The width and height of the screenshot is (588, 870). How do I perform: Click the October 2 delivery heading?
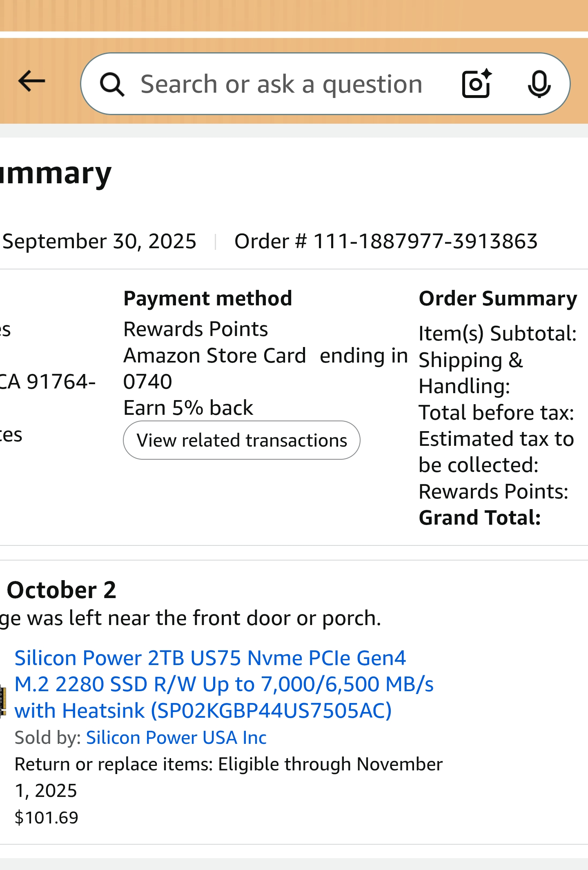pyautogui.click(x=62, y=590)
